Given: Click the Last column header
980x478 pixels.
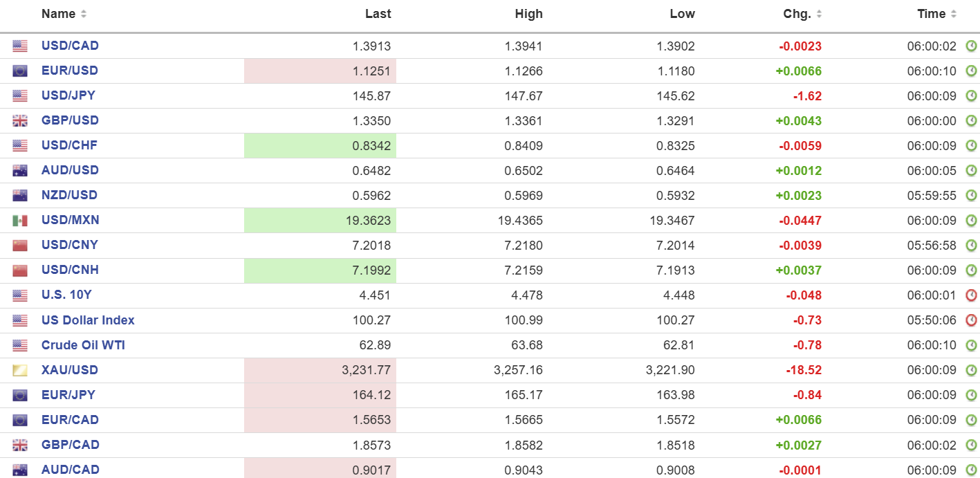Looking at the screenshot, I should tap(378, 14).
